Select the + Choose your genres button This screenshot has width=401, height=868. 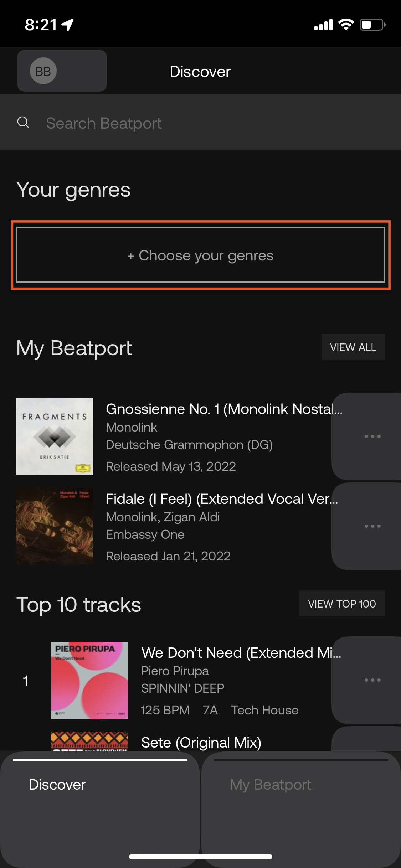coord(200,255)
